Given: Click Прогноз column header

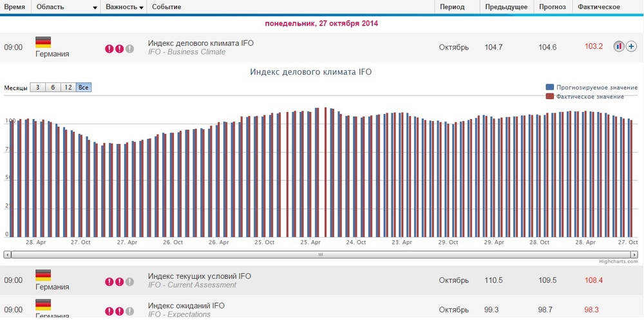Looking at the screenshot, I should (553, 7).
